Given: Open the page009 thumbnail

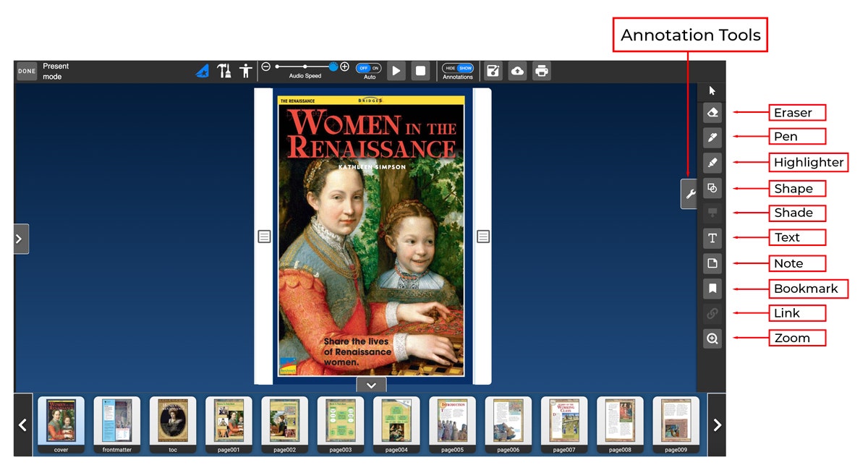Looking at the screenshot, I should (676, 425).
